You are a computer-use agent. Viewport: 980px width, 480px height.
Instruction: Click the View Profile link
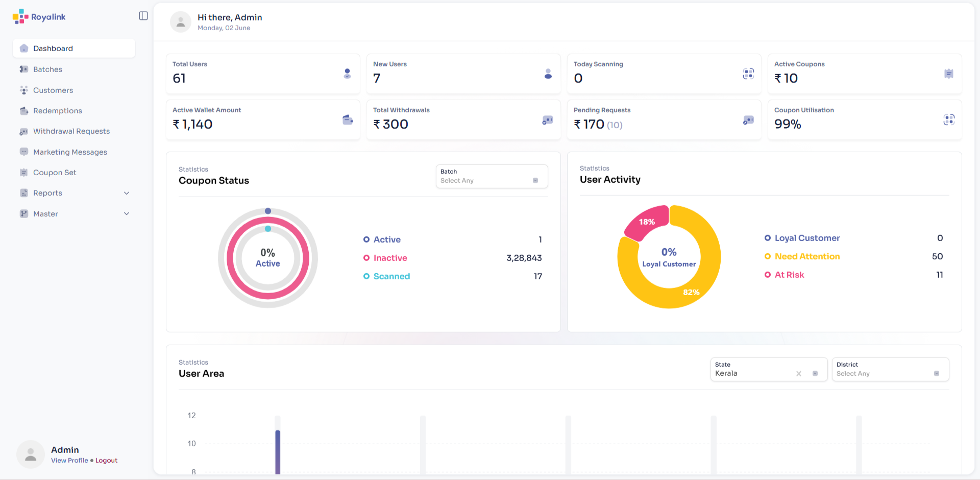click(x=69, y=461)
